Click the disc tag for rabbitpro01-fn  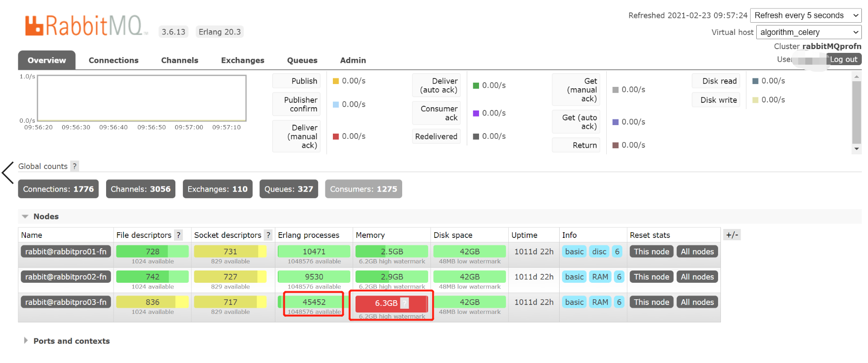point(599,252)
